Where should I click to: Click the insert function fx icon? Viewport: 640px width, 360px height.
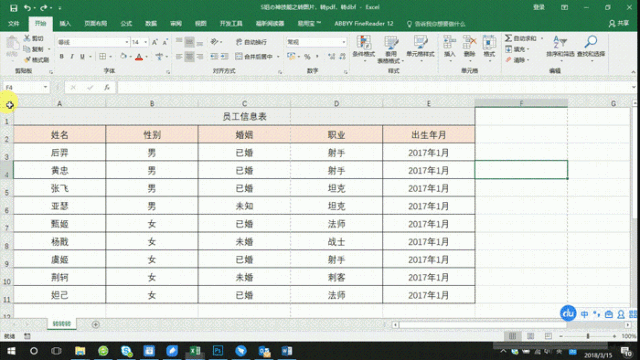[107, 87]
